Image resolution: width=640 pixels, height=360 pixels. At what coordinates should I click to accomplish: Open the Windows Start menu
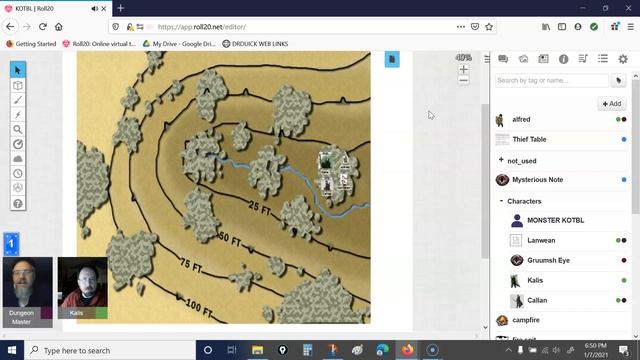tap(12, 350)
